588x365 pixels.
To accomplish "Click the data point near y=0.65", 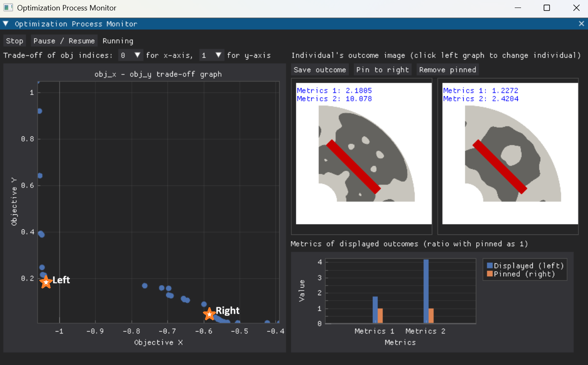I will click(x=40, y=176).
